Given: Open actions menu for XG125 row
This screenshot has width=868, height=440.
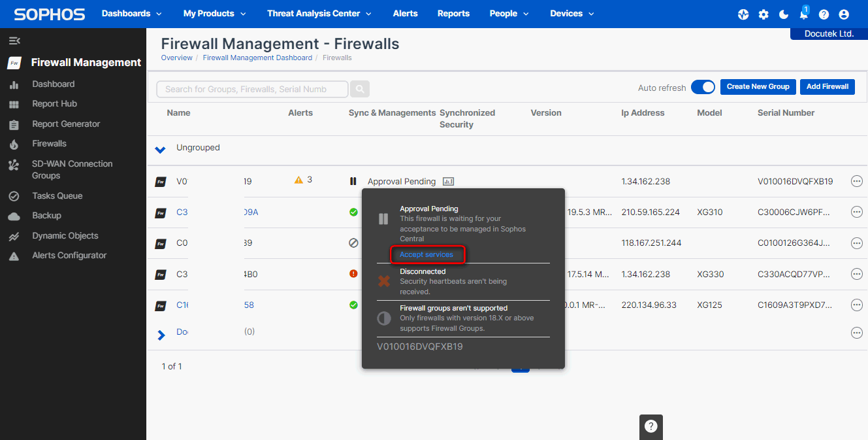Looking at the screenshot, I should [857, 305].
